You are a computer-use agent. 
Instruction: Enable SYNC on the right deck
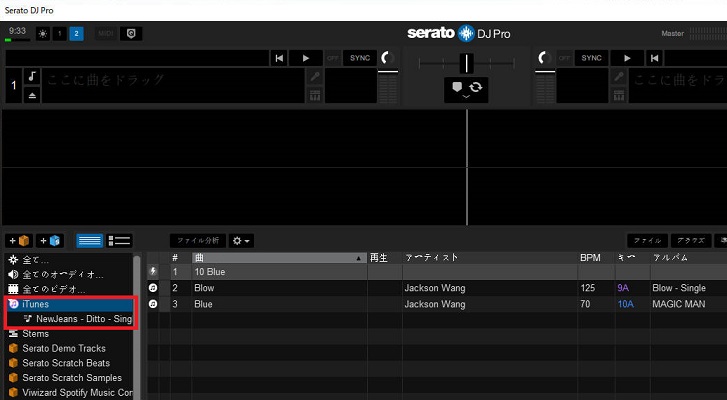(591, 58)
